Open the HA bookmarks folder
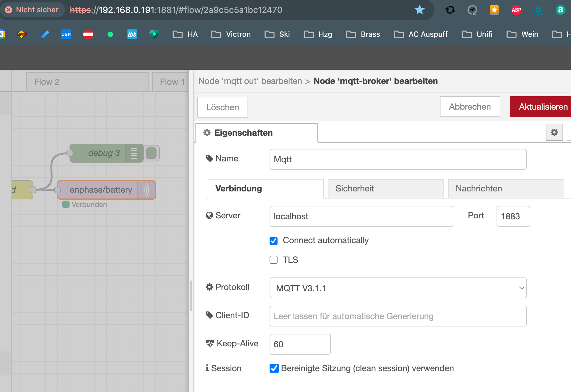This screenshot has width=571, height=392. [185, 34]
